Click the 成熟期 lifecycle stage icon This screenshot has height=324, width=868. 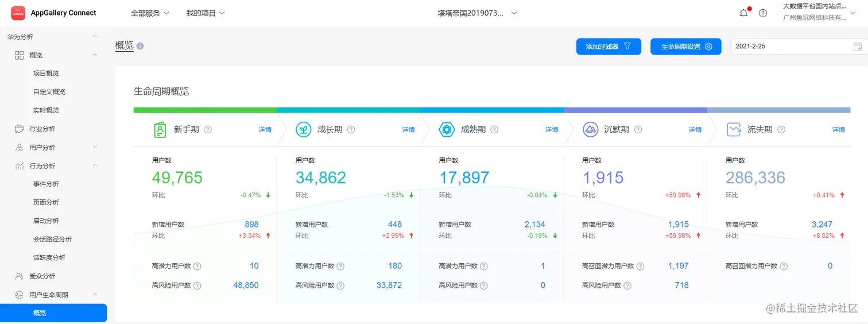tap(447, 130)
